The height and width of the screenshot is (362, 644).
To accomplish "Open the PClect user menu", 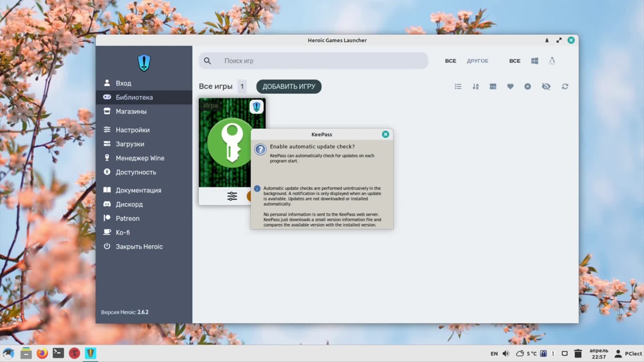I will coord(628,354).
